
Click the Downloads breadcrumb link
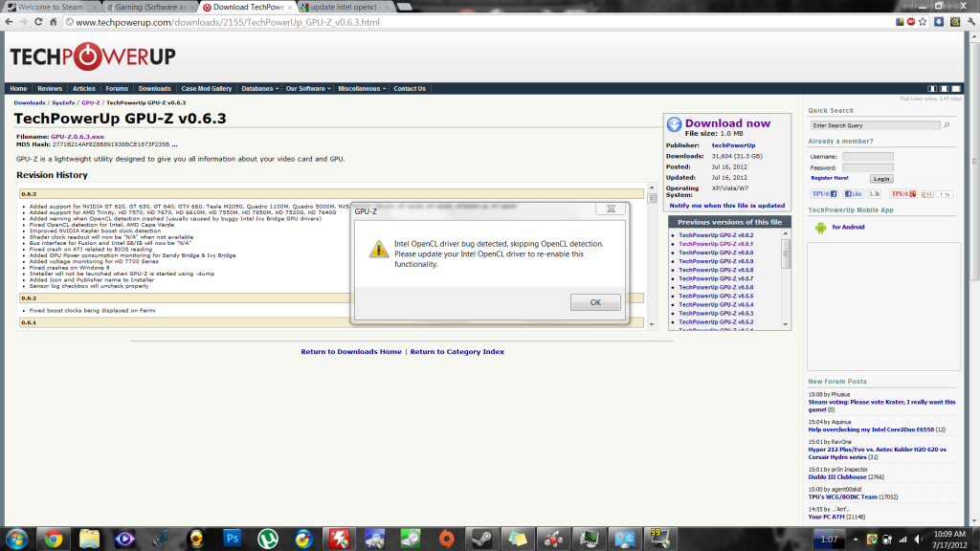click(x=30, y=102)
